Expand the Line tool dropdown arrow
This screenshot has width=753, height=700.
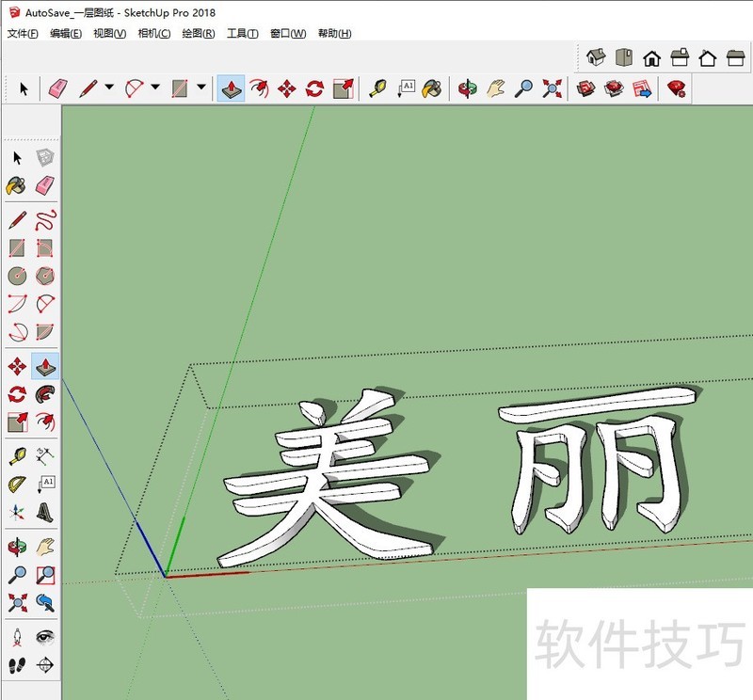108,89
